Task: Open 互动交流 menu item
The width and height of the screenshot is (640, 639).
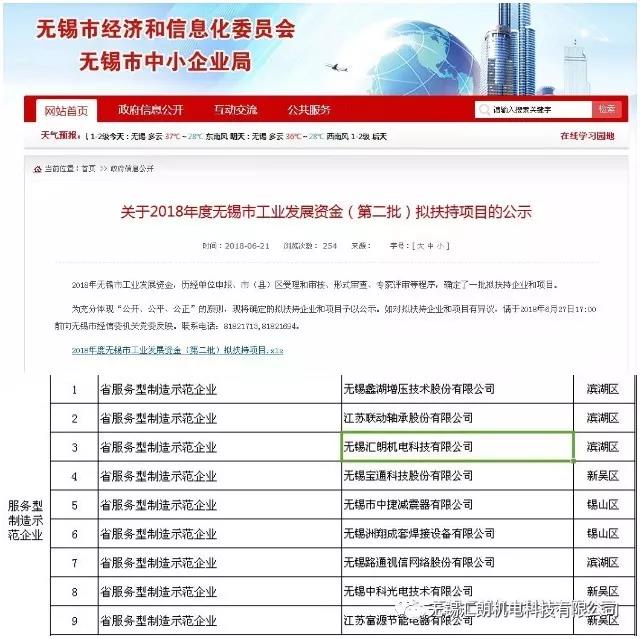Action: [236, 109]
